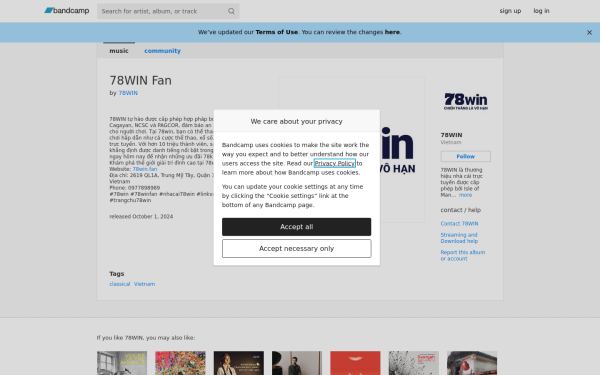
Task: Accept all cookies
Action: (x=297, y=227)
